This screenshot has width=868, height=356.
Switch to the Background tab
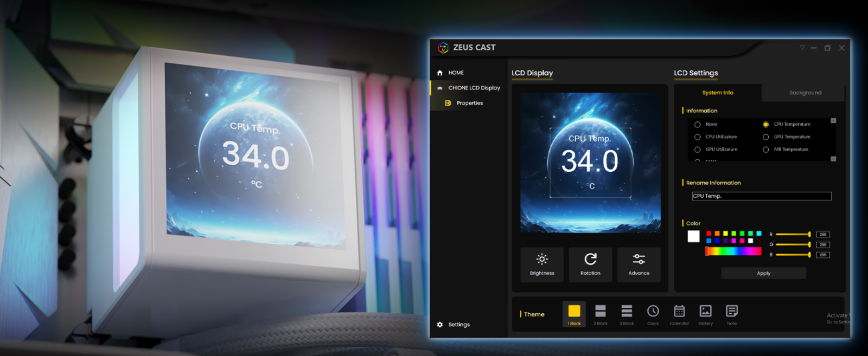point(805,93)
